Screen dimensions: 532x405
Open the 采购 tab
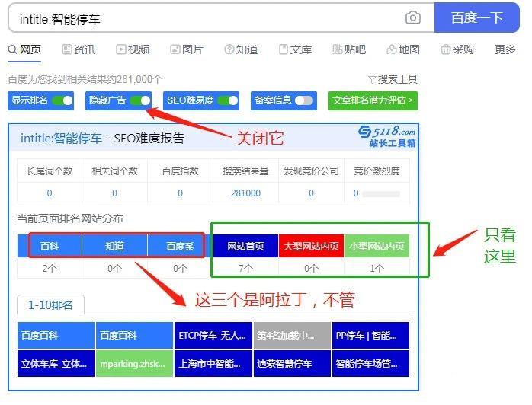coord(457,49)
